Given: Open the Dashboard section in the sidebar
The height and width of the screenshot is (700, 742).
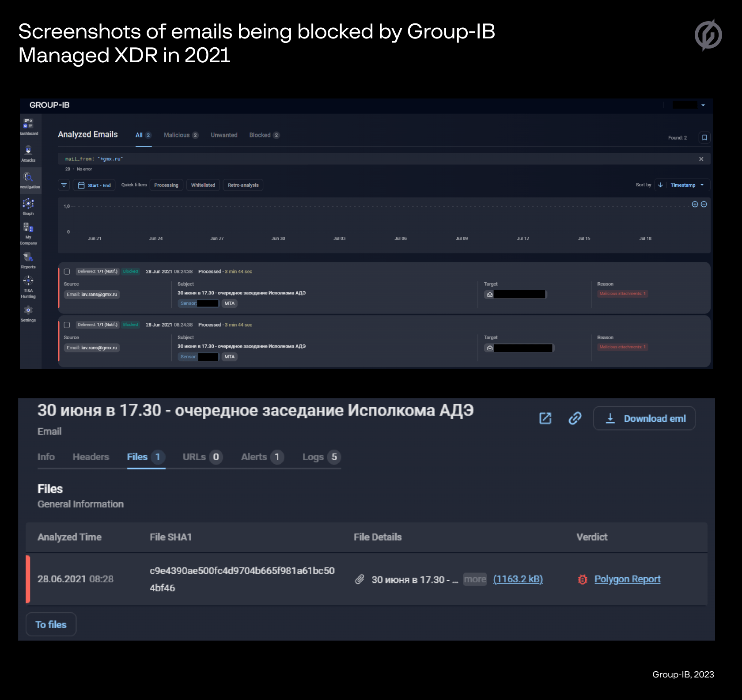Looking at the screenshot, I should click(28, 125).
